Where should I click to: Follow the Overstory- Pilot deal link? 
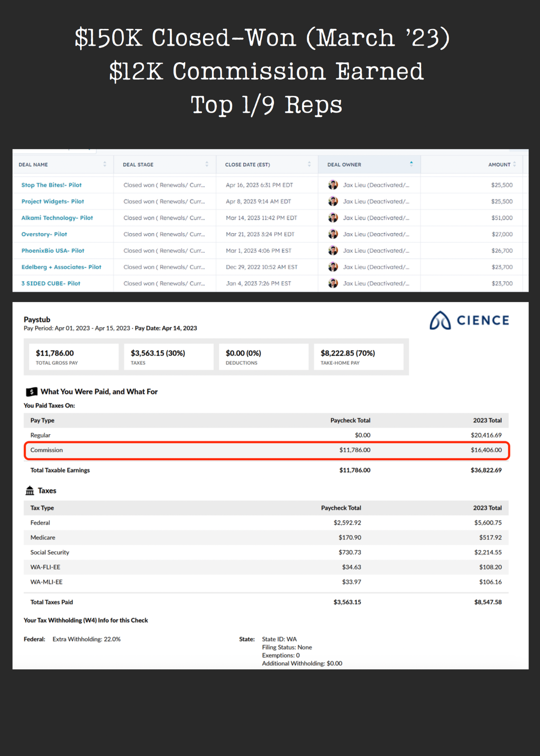click(44, 234)
